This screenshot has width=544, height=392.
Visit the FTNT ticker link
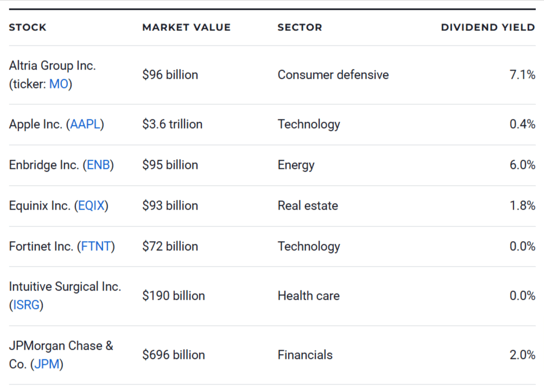96,246
